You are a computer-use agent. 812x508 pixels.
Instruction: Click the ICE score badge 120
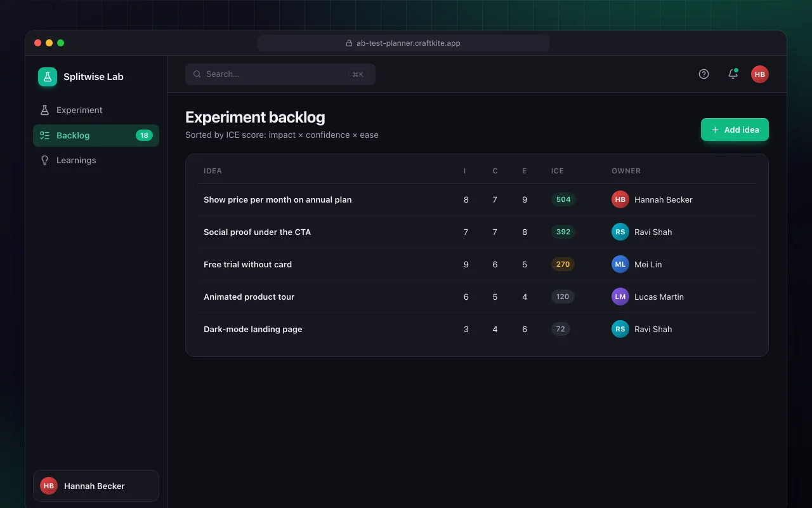point(563,297)
